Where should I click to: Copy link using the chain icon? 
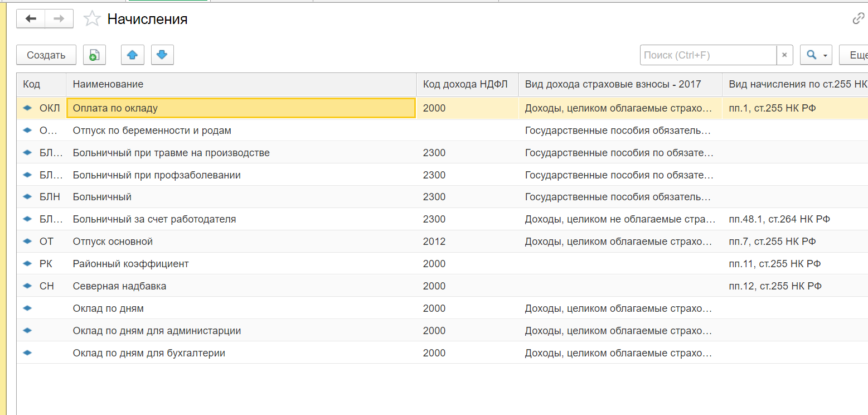click(x=858, y=19)
